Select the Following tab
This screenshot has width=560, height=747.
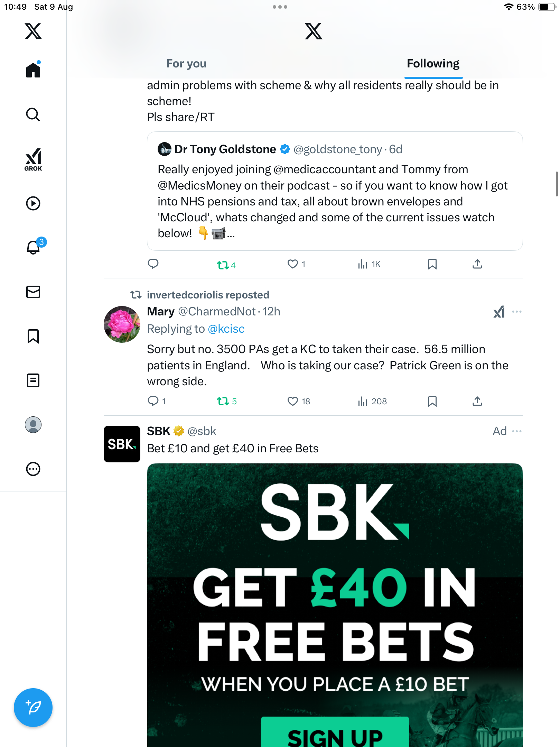point(433,64)
